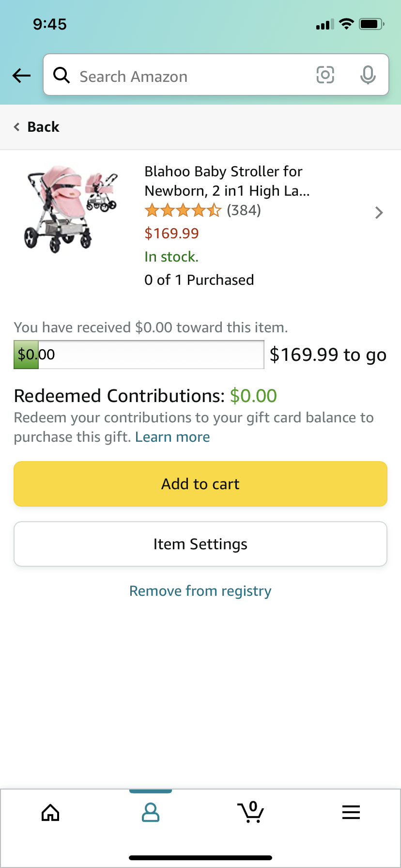Tap Remove from registry link
The height and width of the screenshot is (868, 401).
[x=200, y=591]
